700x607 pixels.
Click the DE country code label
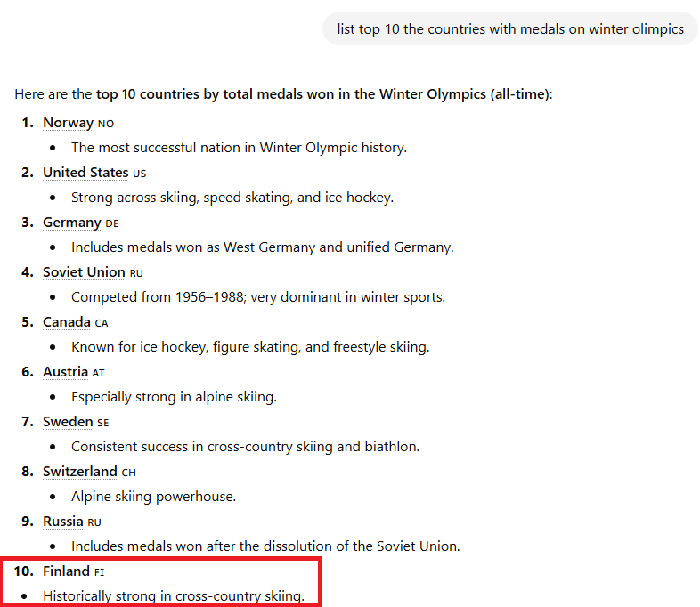coord(112,224)
